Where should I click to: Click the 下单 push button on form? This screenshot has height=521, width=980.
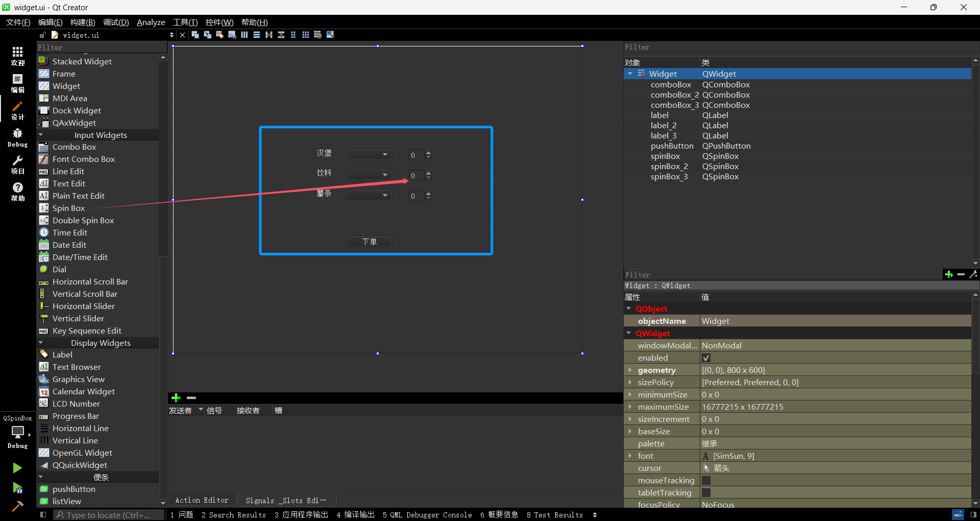point(370,242)
